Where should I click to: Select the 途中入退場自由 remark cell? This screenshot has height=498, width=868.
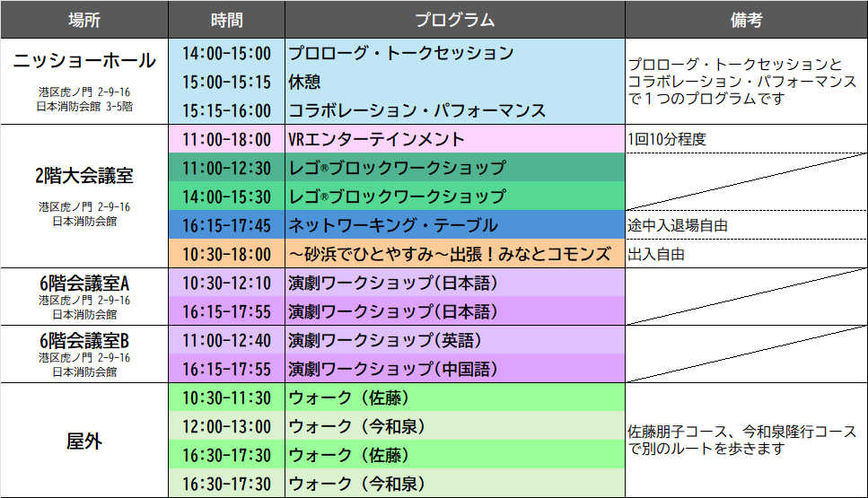pos(746,225)
